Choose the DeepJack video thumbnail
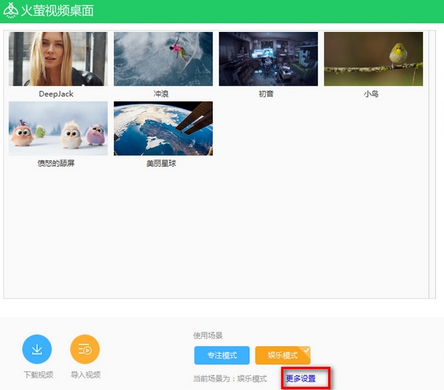The height and width of the screenshot is (390, 444). point(58,59)
